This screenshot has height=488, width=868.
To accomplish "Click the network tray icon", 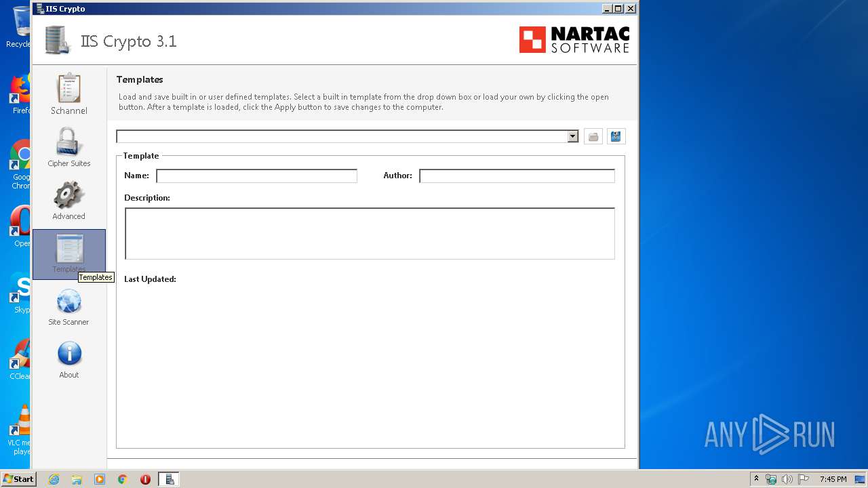I will [771, 479].
